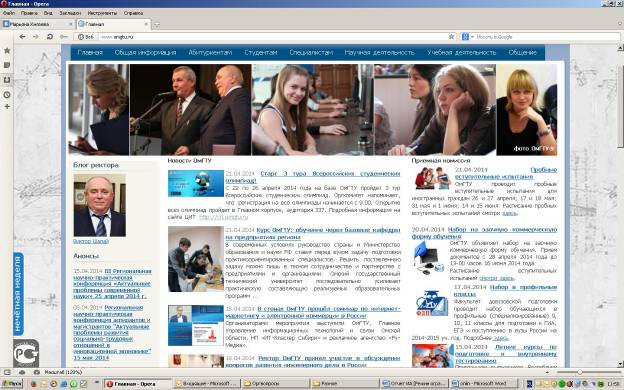Click the Windows Пуск start button
This screenshot has width=624, height=390.
point(12,384)
